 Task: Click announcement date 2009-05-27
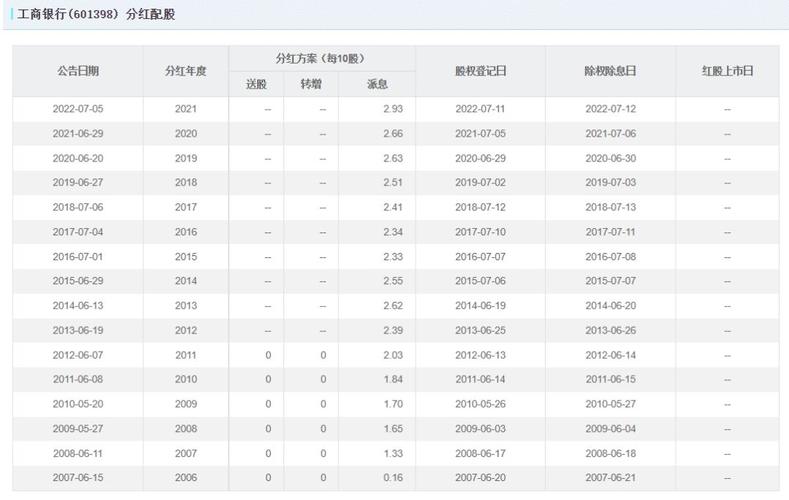point(78,429)
